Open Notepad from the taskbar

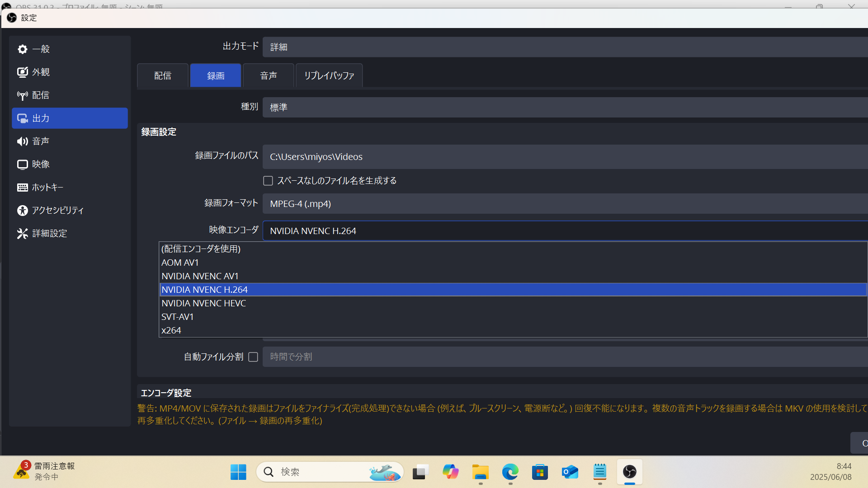(x=599, y=472)
